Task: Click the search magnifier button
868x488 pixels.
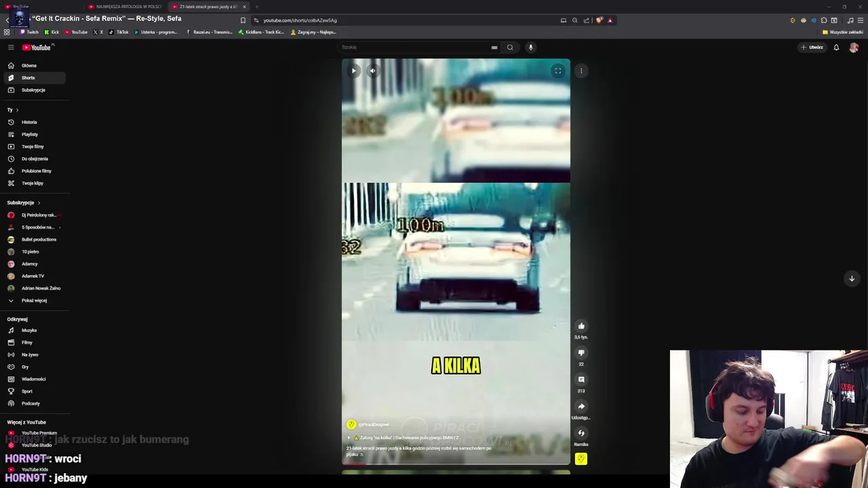Action: pos(510,47)
